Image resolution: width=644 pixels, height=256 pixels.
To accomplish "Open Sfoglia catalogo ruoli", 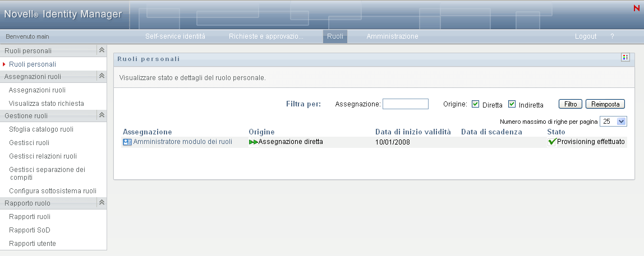I will [x=41, y=129].
